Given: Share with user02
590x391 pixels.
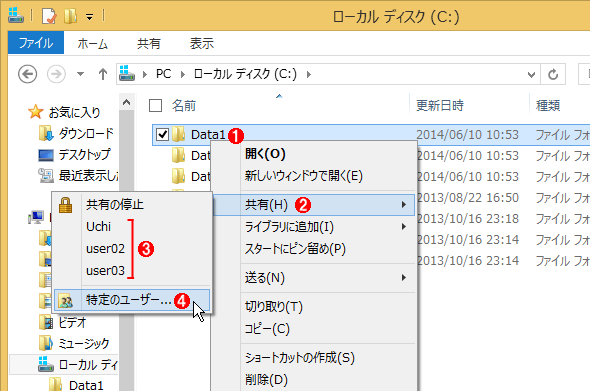Looking at the screenshot, I should tap(105, 249).
